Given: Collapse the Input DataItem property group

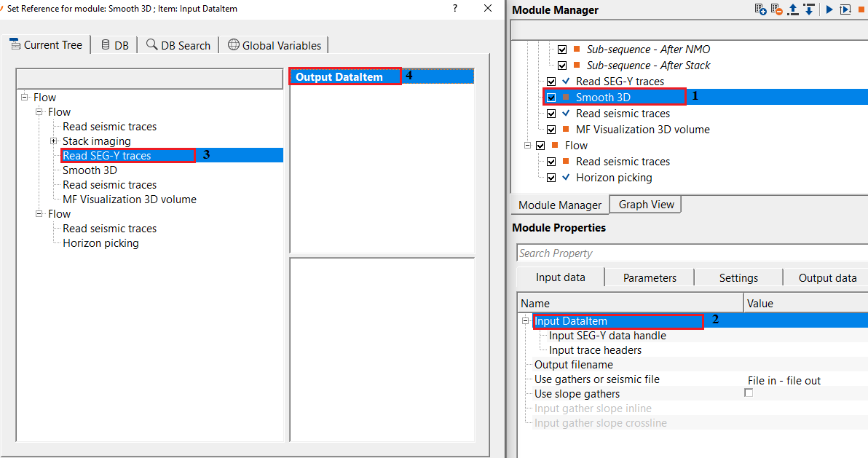Looking at the screenshot, I should [x=526, y=320].
